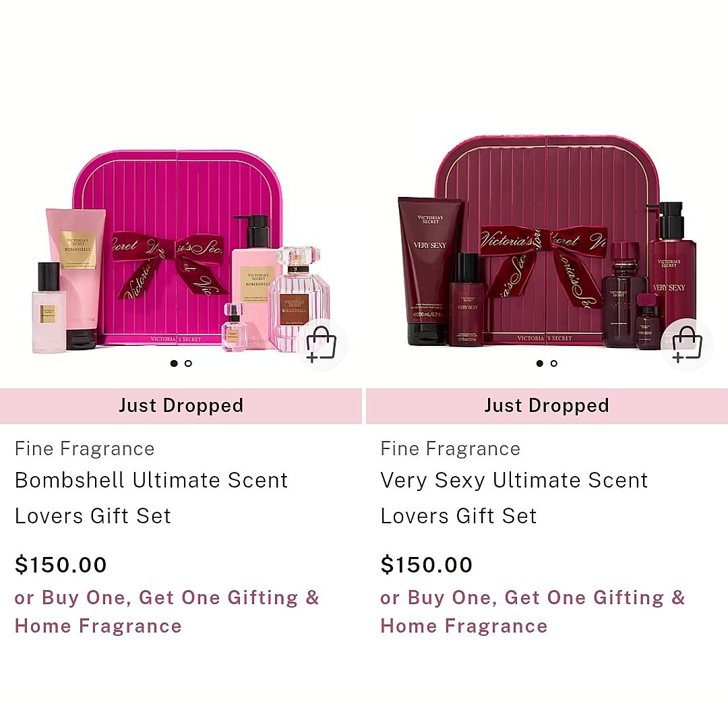The width and height of the screenshot is (728, 704).
Task: Click the burgundy Very Sexy lotion tube
Action: (x=430, y=270)
